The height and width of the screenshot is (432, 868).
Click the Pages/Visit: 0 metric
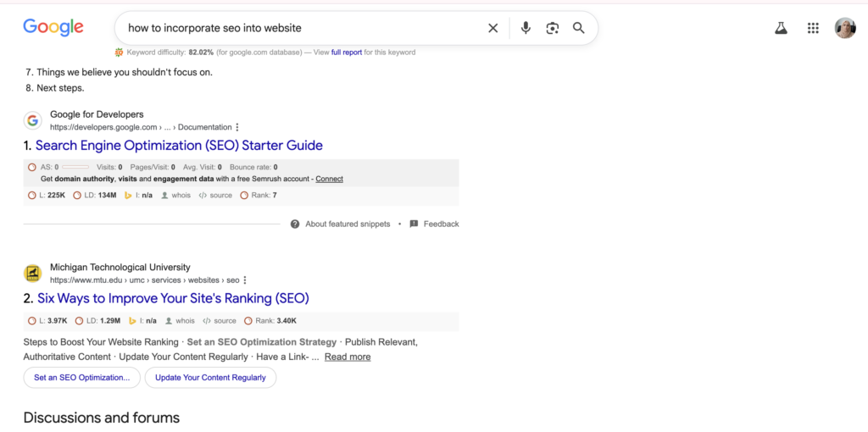pyautogui.click(x=153, y=167)
